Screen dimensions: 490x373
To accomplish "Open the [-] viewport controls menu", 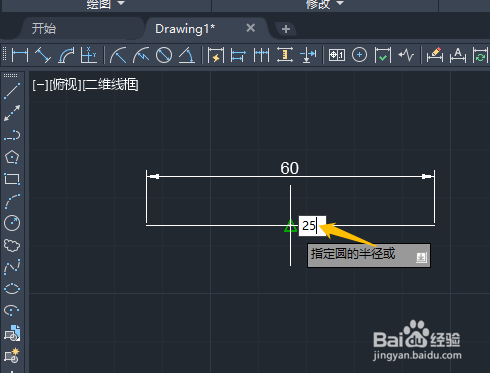I will click(x=40, y=85).
